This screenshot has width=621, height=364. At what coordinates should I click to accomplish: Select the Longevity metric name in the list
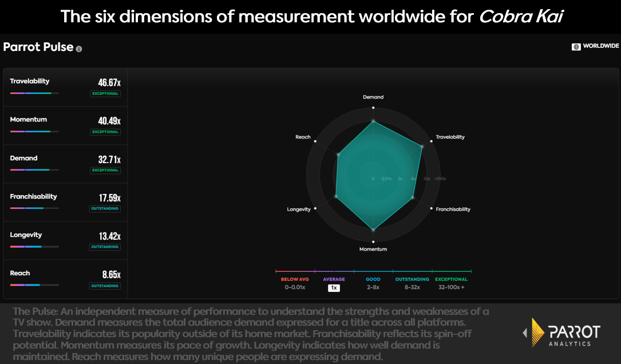[x=26, y=235]
